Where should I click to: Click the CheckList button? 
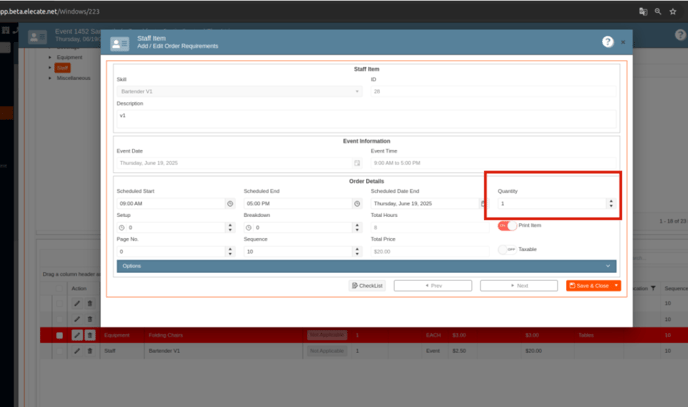(x=367, y=286)
